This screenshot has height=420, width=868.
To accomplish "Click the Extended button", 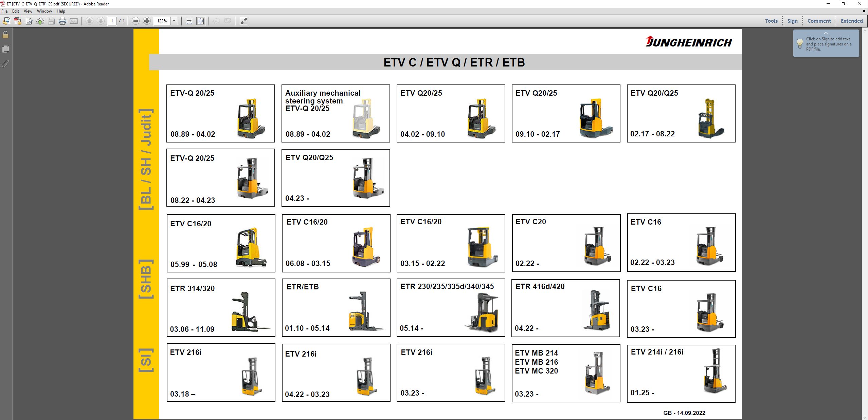I will (x=851, y=21).
